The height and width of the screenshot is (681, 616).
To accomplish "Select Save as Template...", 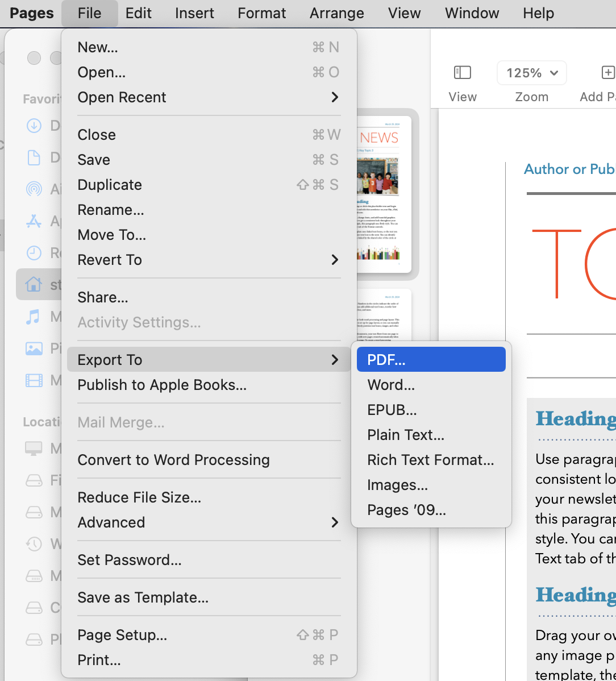I will pyautogui.click(x=209, y=597).
